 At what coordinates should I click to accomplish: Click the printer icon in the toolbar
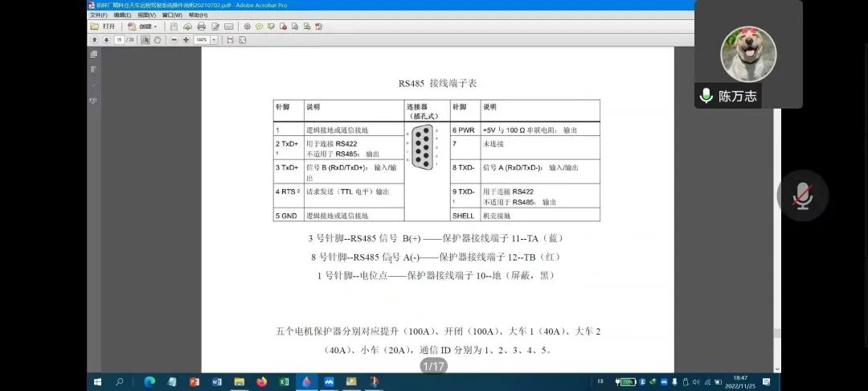pos(201,27)
